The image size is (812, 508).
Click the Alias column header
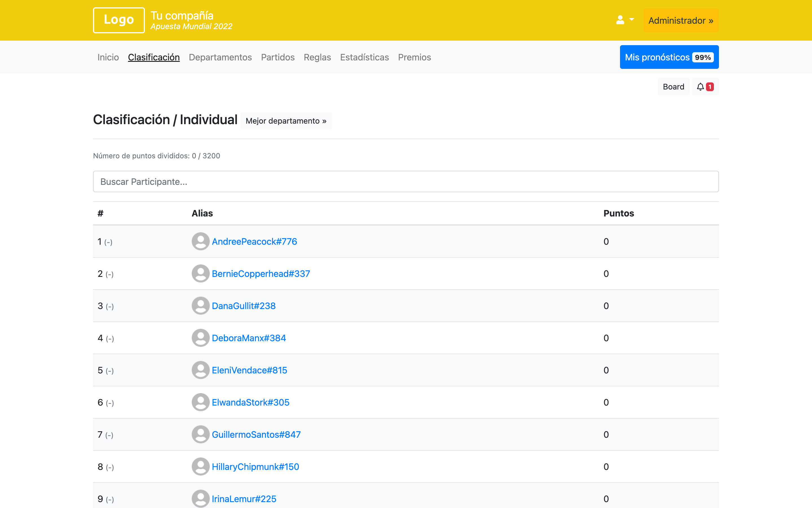(x=202, y=213)
